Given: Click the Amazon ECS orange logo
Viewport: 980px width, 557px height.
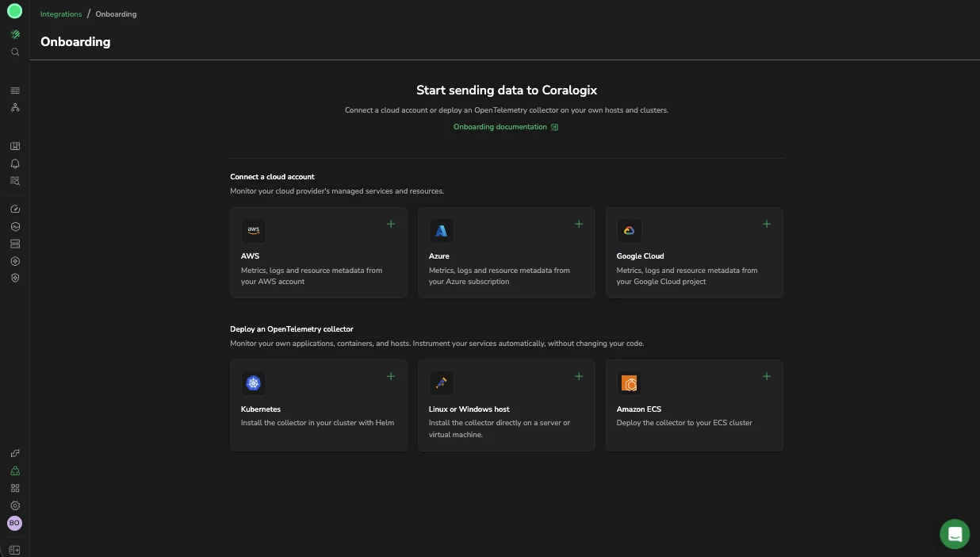Looking at the screenshot, I should click(630, 383).
